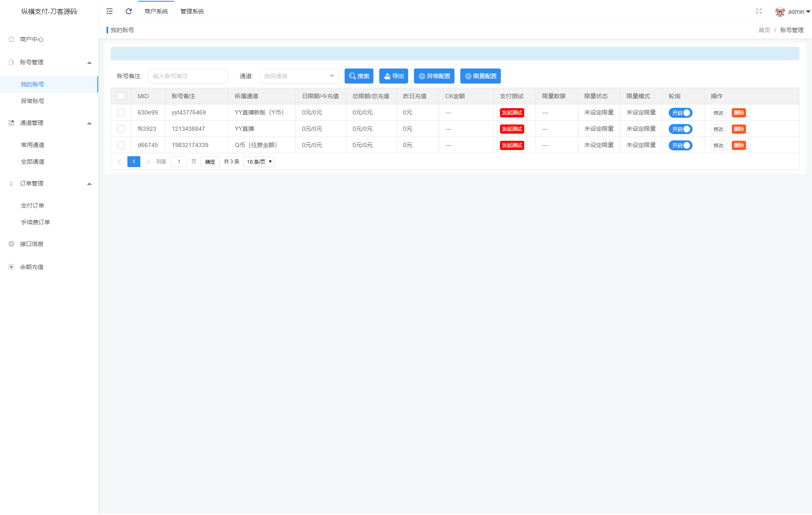812x515 pixels.
Task: Click the grid icon next to 通道管理
Action: coord(11,123)
